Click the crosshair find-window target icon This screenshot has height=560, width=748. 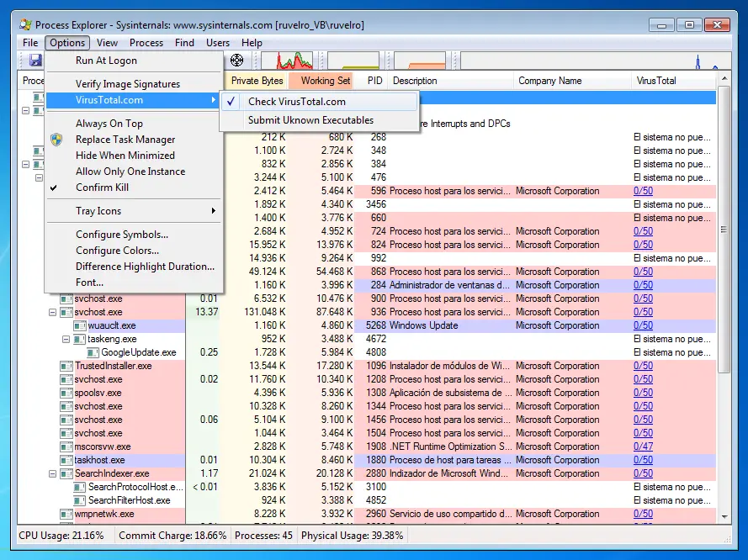[x=236, y=60]
